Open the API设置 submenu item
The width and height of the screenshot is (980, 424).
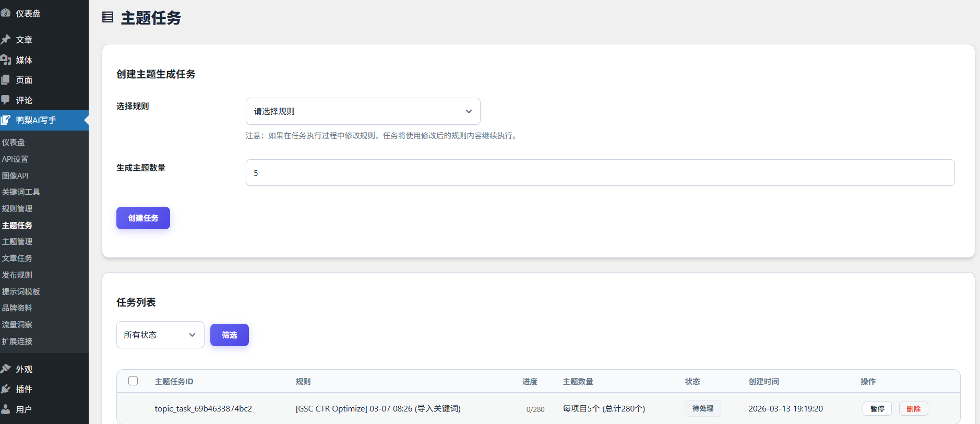pos(15,159)
